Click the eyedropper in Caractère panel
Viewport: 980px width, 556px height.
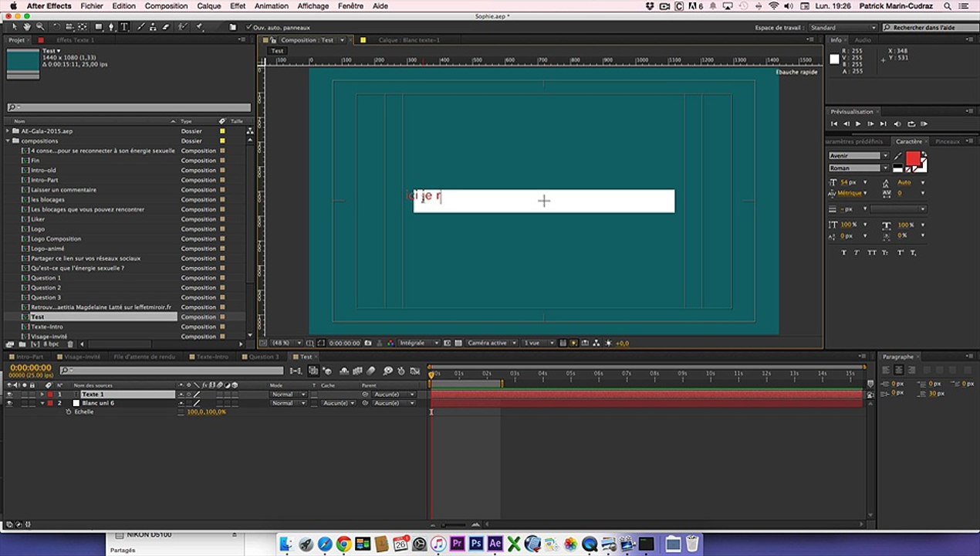897,156
